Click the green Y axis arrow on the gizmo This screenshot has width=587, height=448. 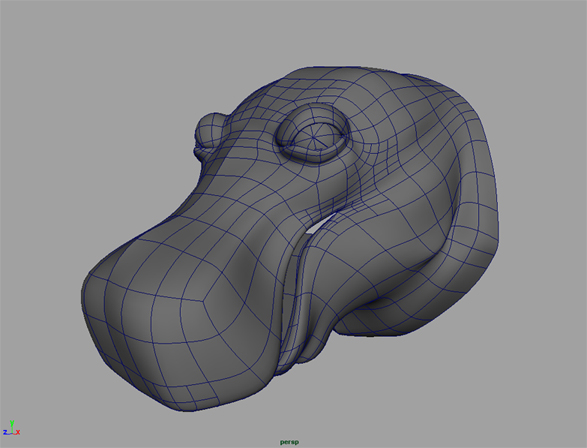[x=12, y=424]
